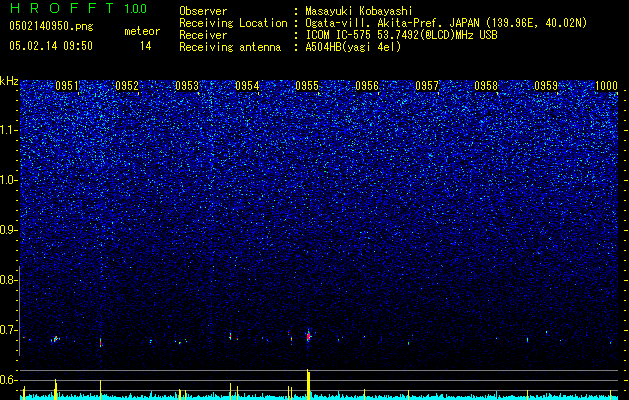Click the 1.1 kHz frequency label
Image resolution: width=629 pixels, height=400 pixels.
coord(8,130)
